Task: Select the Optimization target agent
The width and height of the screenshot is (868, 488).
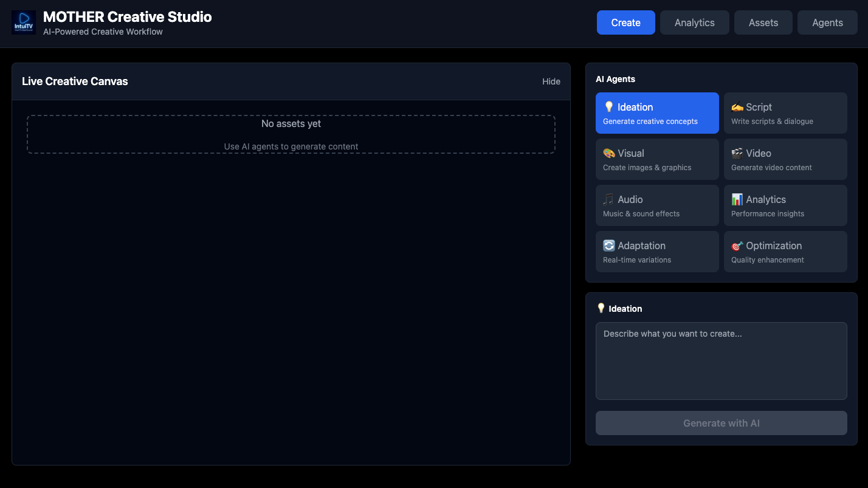Action: point(785,252)
